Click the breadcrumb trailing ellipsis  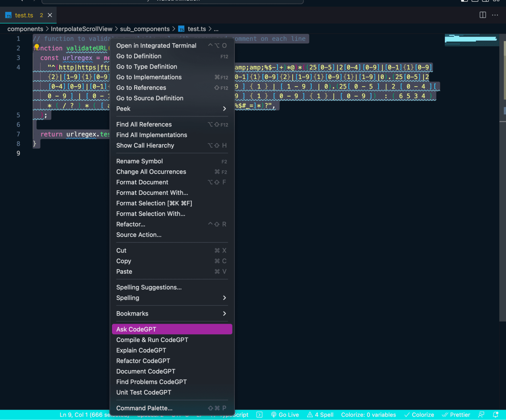(x=216, y=29)
